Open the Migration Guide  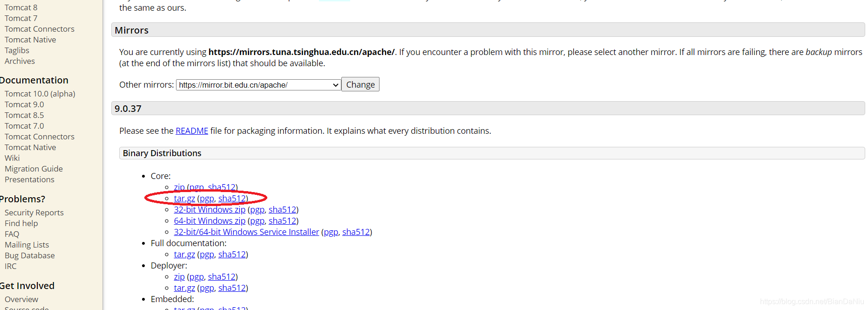pos(34,169)
